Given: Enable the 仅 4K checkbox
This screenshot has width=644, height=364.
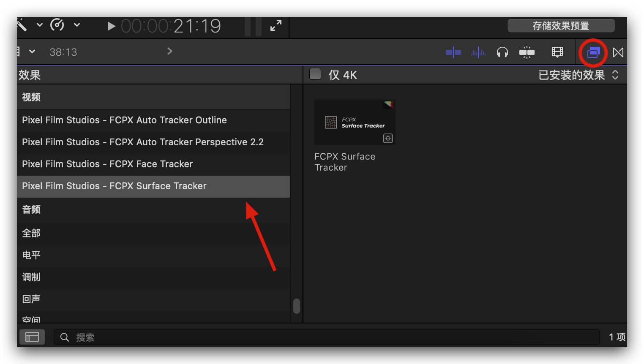Looking at the screenshot, I should tap(315, 74).
